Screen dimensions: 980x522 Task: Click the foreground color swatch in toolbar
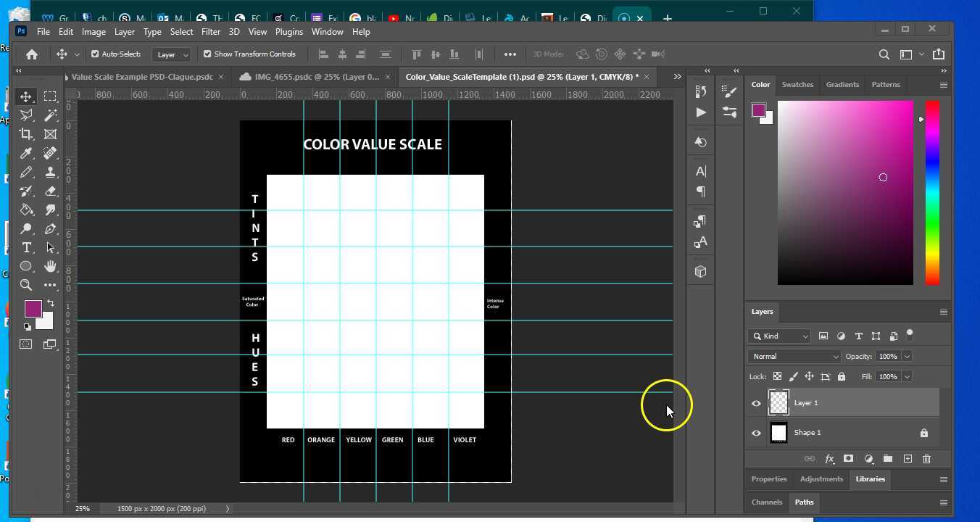(x=33, y=309)
